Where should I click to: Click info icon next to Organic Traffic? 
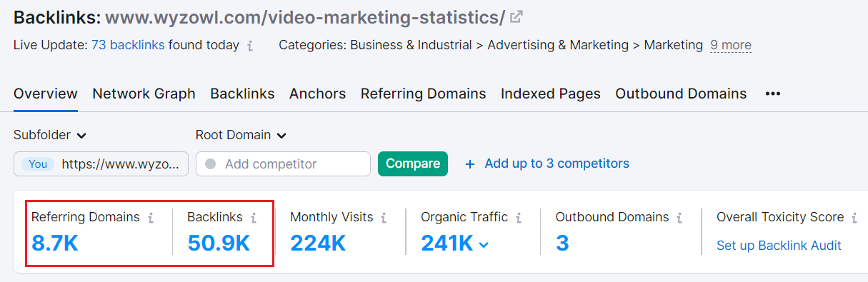pyautogui.click(x=519, y=218)
